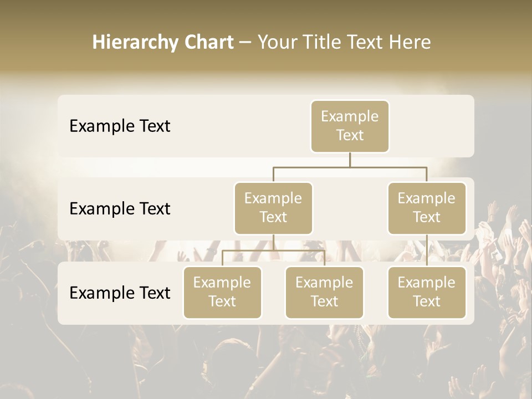The width and height of the screenshot is (532, 399).
Task: Select the "Your Title Text Here" placeholder
Action: tap(344, 42)
